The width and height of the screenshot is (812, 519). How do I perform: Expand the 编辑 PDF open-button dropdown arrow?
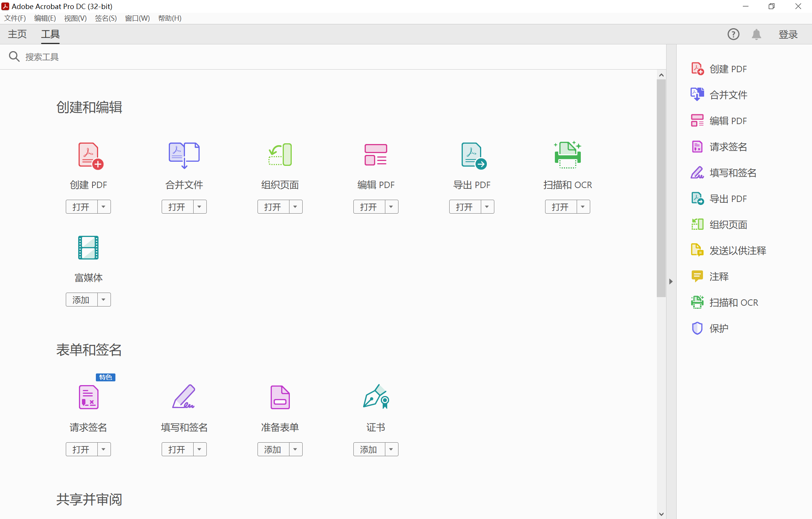point(391,207)
